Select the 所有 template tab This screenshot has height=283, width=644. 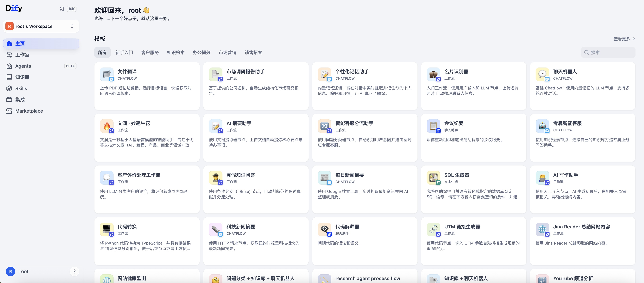[102, 53]
